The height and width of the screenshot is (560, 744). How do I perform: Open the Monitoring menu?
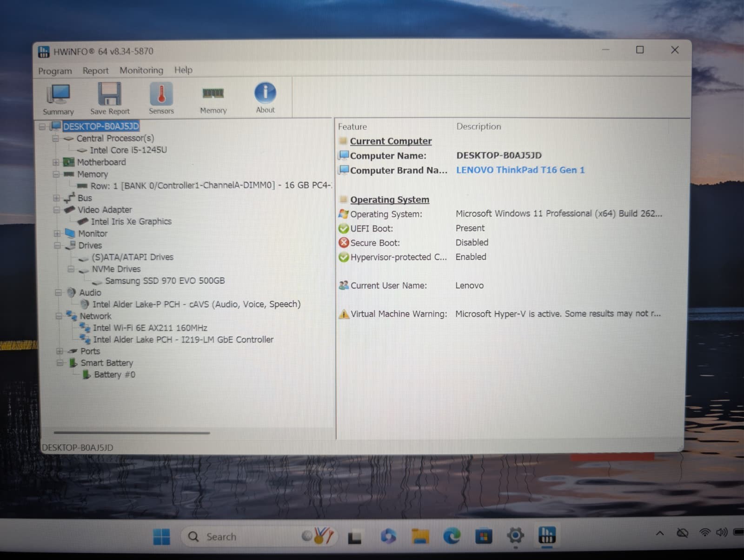(x=141, y=70)
